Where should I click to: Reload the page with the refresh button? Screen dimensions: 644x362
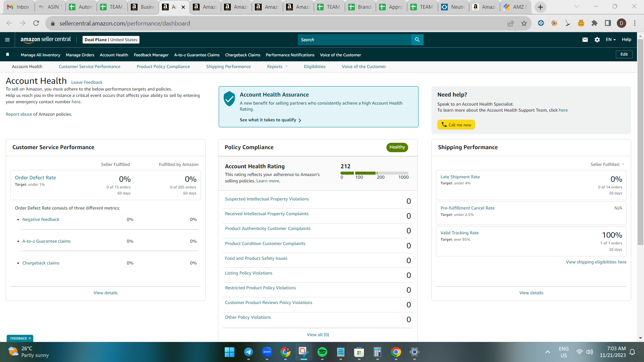pyautogui.click(x=36, y=23)
